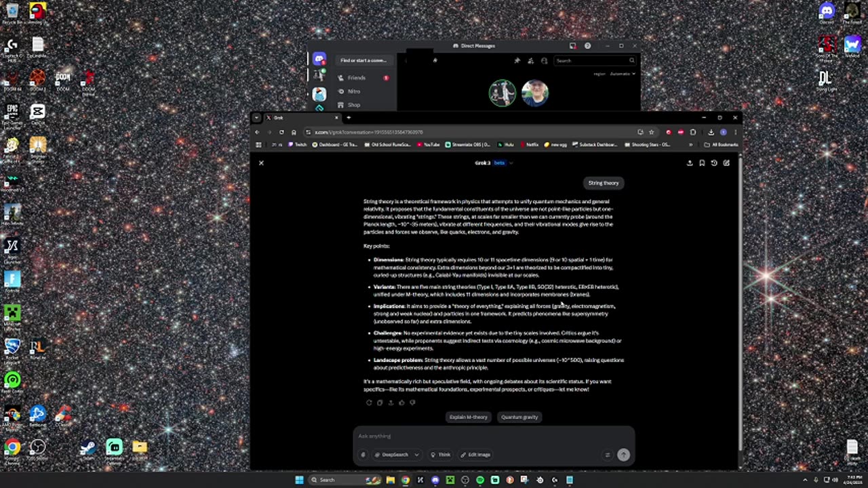Open a new Chrome tab
Viewport: 868px width, 488px height.
coord(349,117)
